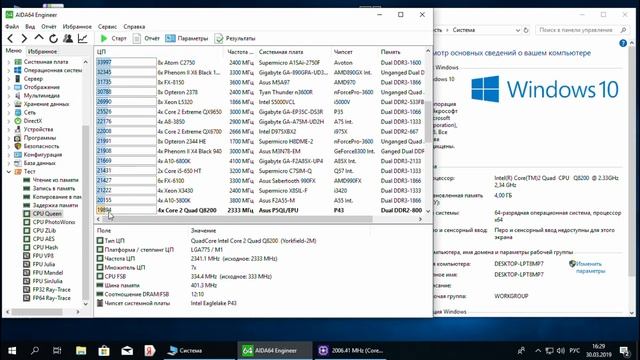Start the benchmark with the green Старт button
Viewport: 640px width, 360px height.
113,38
